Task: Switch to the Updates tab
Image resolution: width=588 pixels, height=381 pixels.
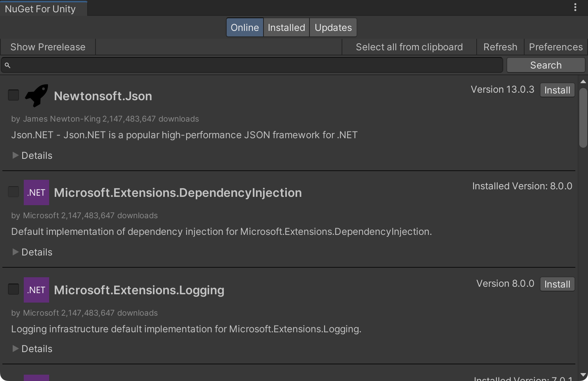Action: (333, 27)
